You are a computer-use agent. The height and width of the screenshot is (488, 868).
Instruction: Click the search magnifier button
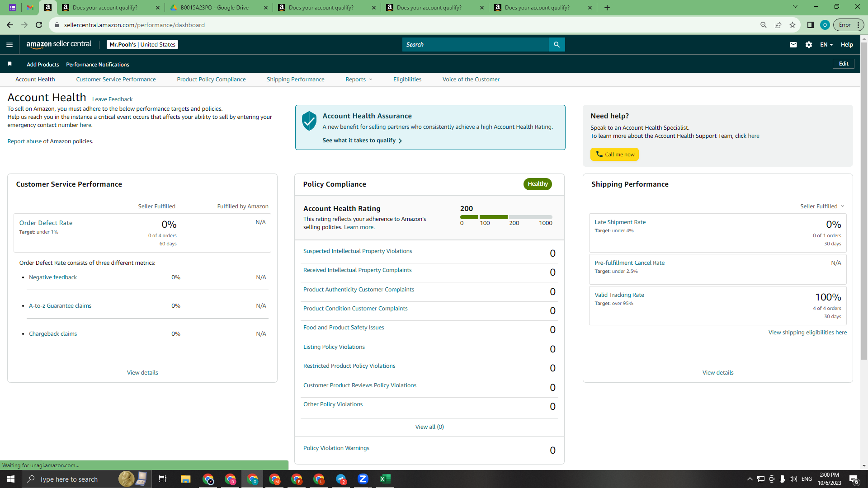pyautogui.click(x=557, y=45)
